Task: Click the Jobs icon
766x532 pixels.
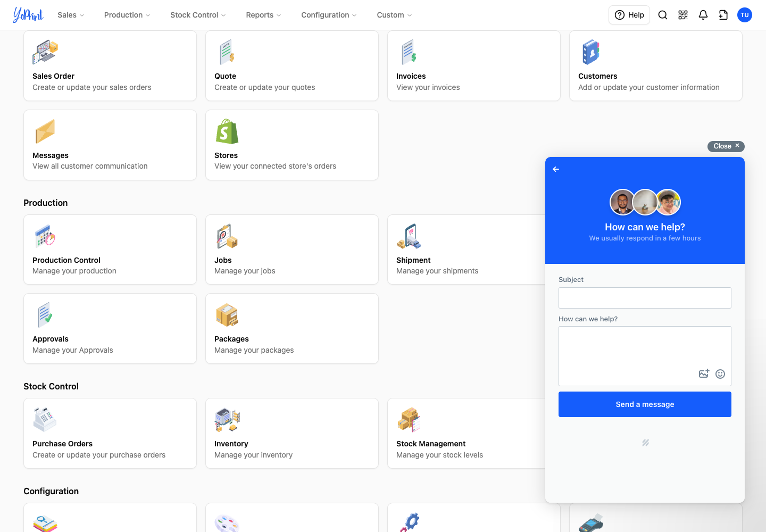Action: pyautogui.click(x=227, y=236)
